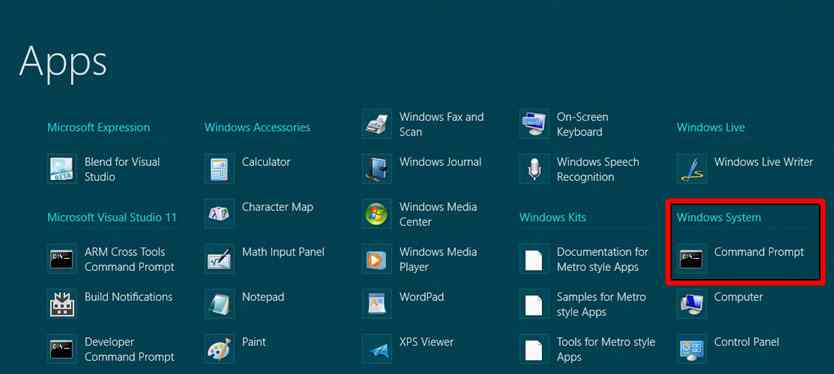Select the Microsoft Expression group heading
834x374 pixels.
98,128
